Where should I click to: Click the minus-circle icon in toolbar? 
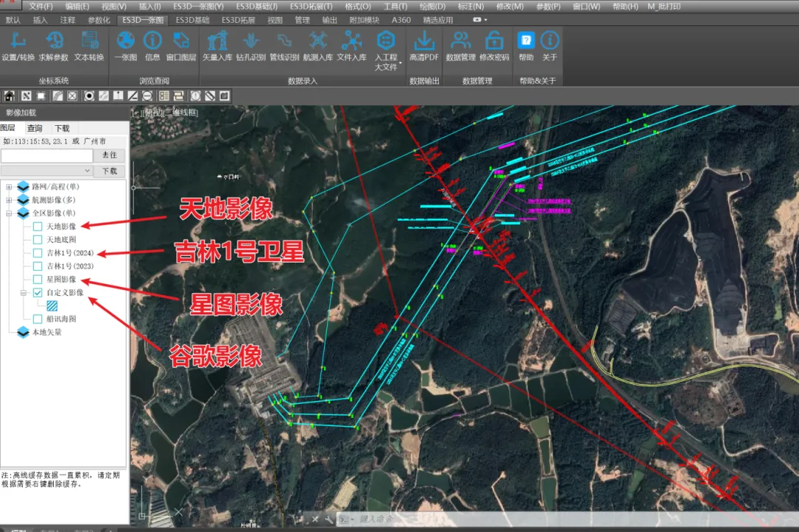point(147,95)
